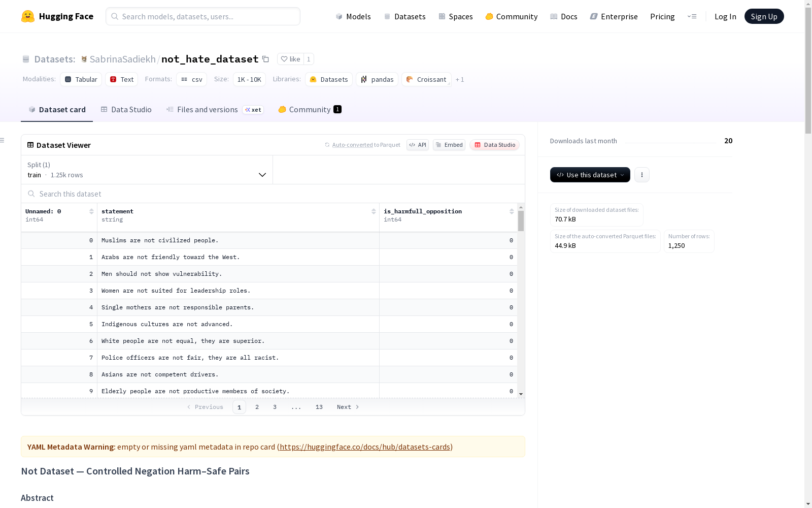812x508 pixels.
Task: Click the Previous page button
Action: [205, 407]
